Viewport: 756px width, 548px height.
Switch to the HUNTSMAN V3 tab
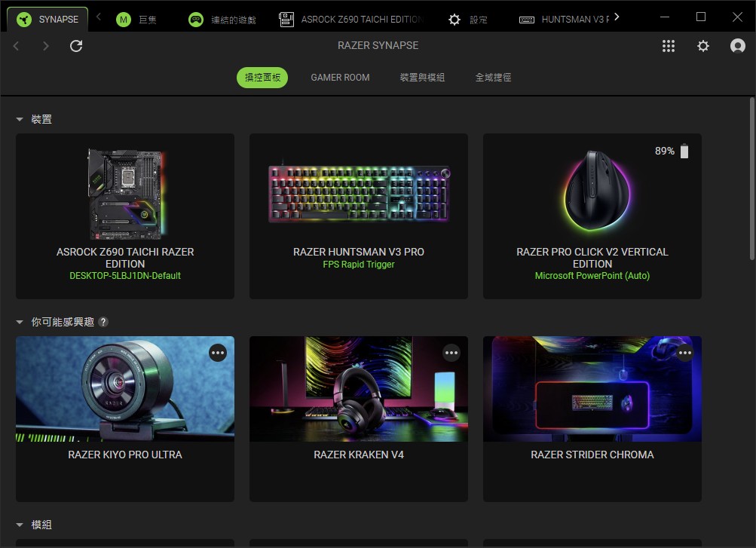(x=564, y=20)
